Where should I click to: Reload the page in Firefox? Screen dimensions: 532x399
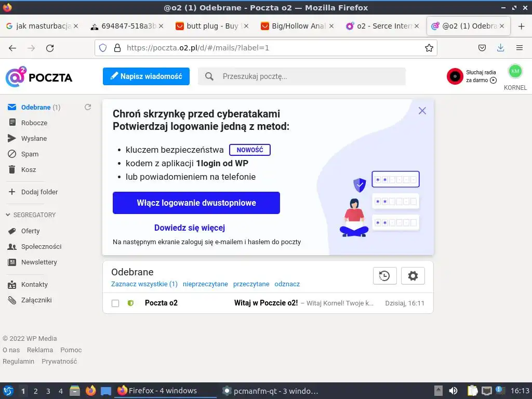(50, 48)
